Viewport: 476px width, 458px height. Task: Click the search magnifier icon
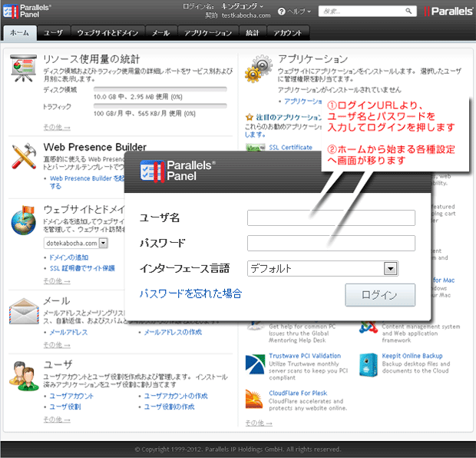(x=408, y=12)
